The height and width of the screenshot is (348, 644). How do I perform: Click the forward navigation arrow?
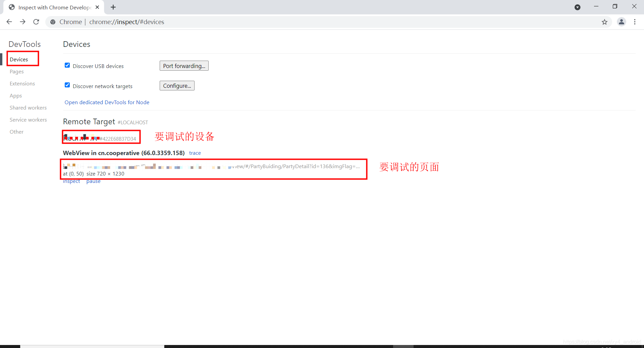pos(22,22)
